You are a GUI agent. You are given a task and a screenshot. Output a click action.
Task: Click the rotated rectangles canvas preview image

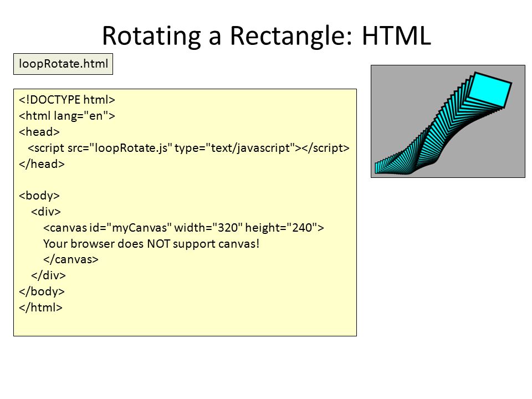(448, 121)
